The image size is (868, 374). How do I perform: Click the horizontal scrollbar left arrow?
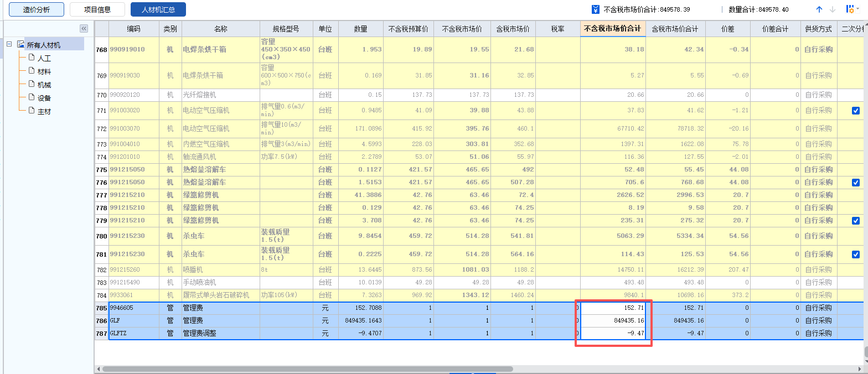(98, 369)
